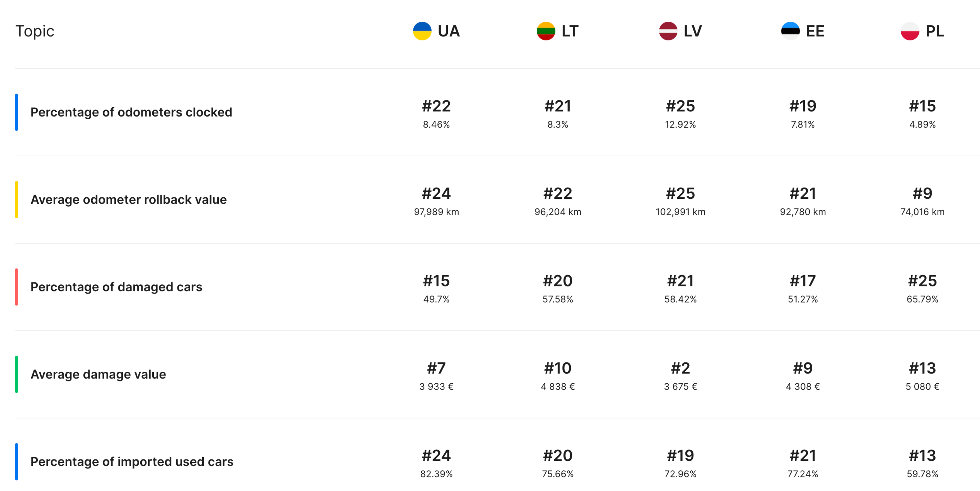Click the Poland flag icon
This screenshot has height=491, width=980.
pyautogui.click(x=910, y=31)
